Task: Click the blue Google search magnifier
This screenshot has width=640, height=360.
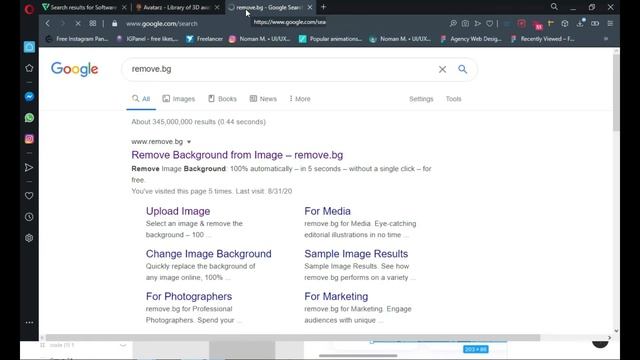Action: [x=462, y=69]
